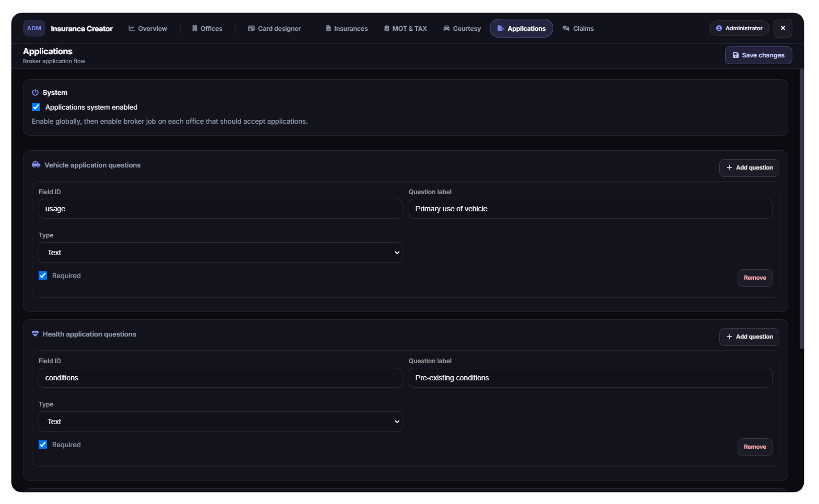Open Type dropdown for usage field
Screen dimensions: 819x504
click(220, 253)
